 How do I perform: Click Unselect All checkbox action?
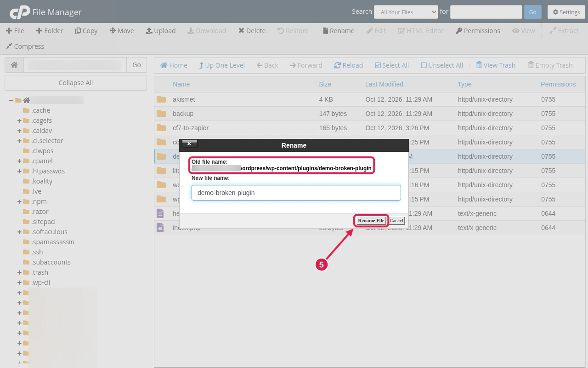click(x=442, y=65)
